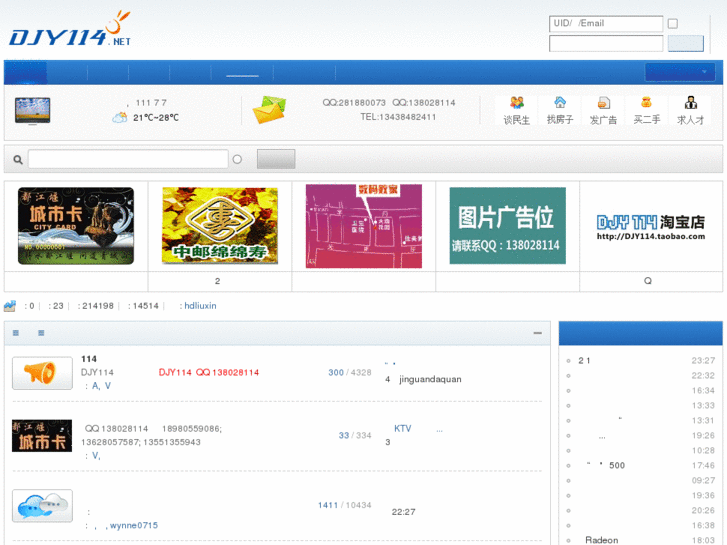Click the DJY114.NET site logo

pyautogui.click(x=70, y=29)
